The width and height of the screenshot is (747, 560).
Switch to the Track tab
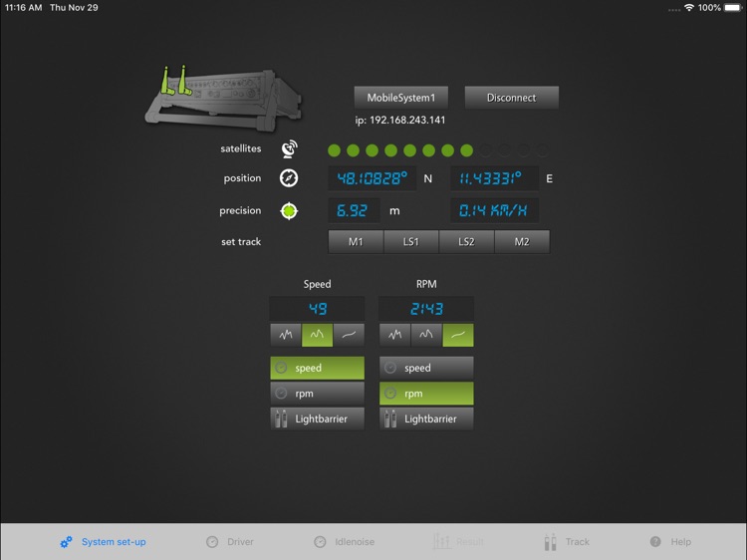[x=567, y=542]
